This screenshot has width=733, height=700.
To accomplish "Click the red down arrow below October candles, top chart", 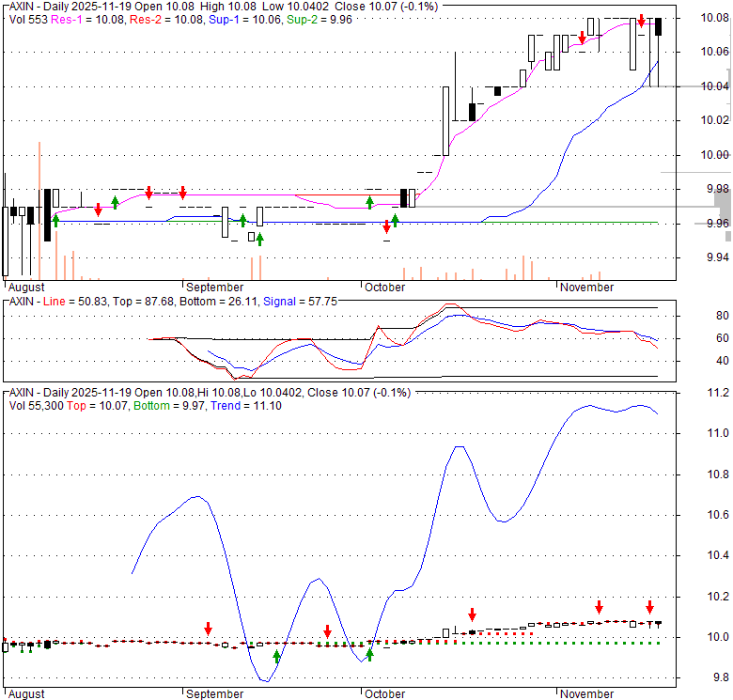I will point(386,226).
